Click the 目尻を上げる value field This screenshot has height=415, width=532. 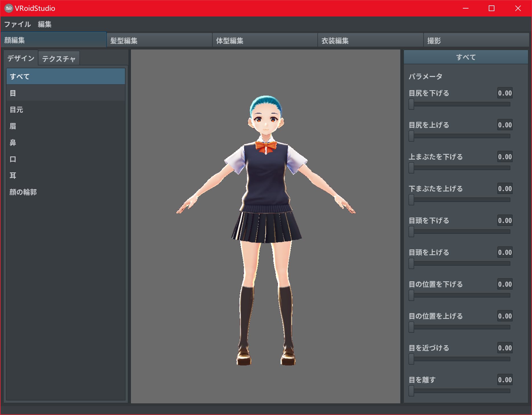pyautogui.click(x=505, y=125)
